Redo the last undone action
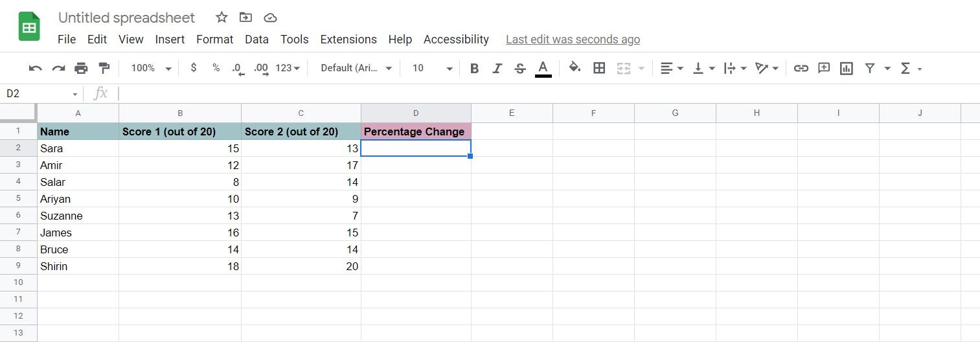This screenshot has height=342, width=980. (x=58, y=68)
